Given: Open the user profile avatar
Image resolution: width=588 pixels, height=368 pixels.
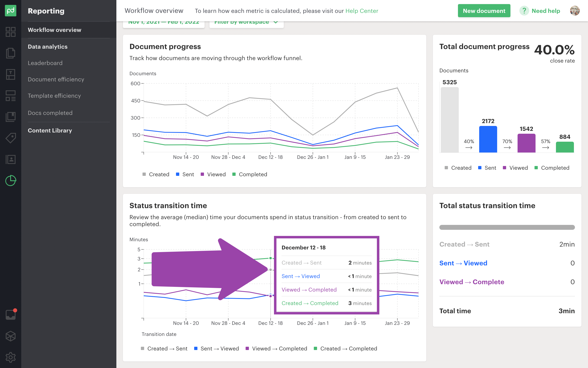Looking at the screenshot, I should (x=575, y=11).
